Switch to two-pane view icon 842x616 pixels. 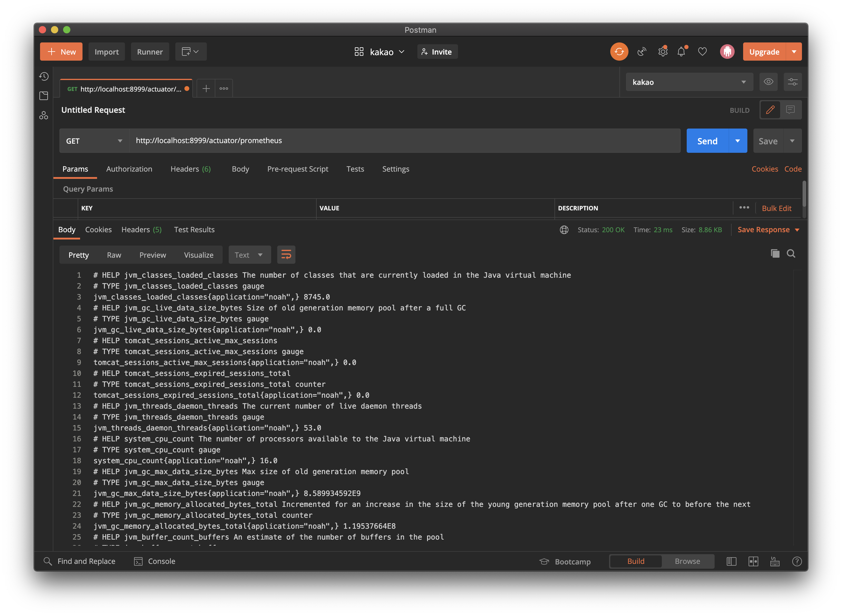tap(753, 561)
